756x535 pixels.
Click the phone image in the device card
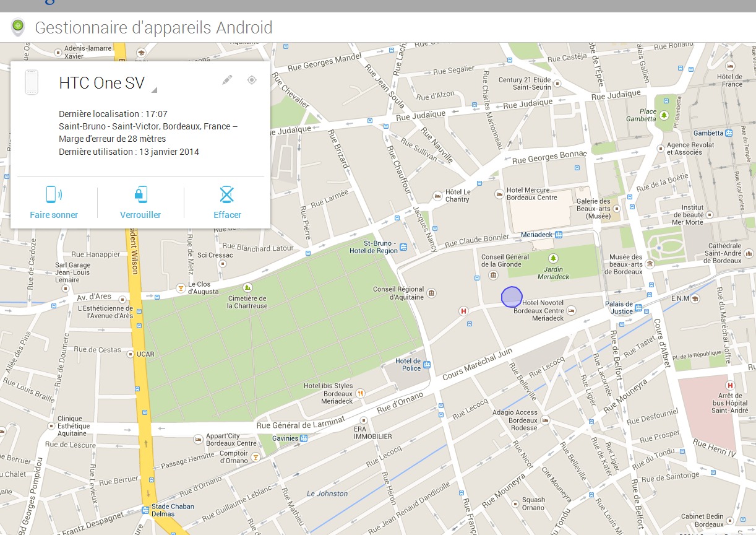click(32, 82)
